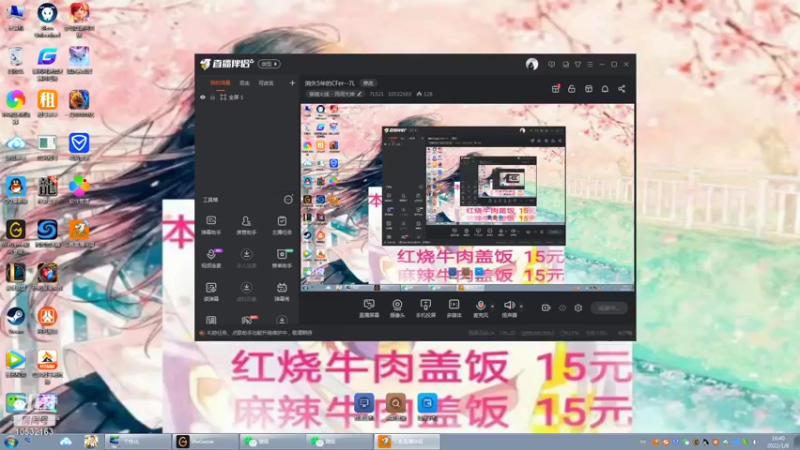Edit the stream category with the pencil icon

coord(360,94)
